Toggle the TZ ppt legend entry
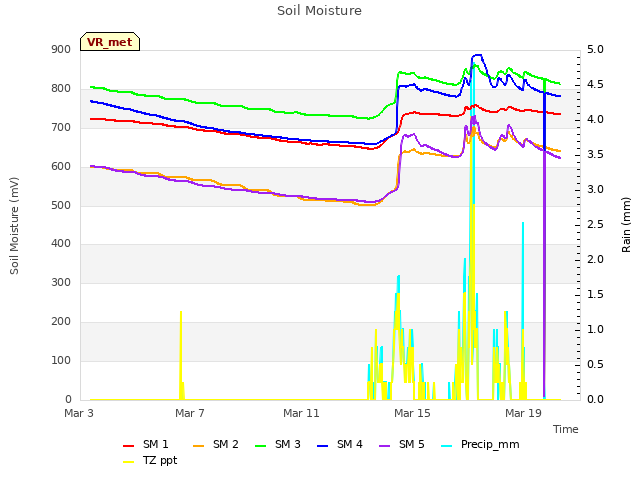Image resolution: width=640 pixels, height=480 pixels. 150,461
